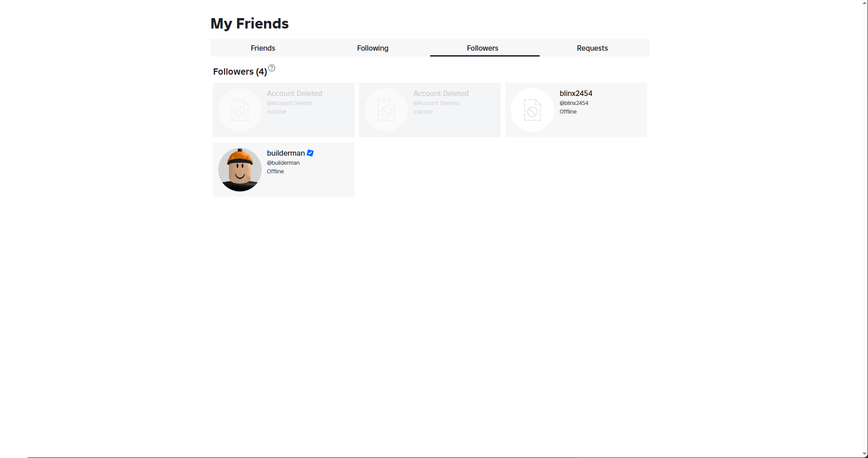Click the @builderman username
This screenshot has height=458, width=868.
283,163
